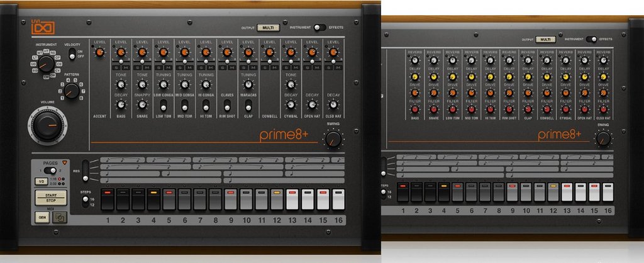Click the Bass Decay knob
The height and width of the screenshot is (263, 644).
121,104
